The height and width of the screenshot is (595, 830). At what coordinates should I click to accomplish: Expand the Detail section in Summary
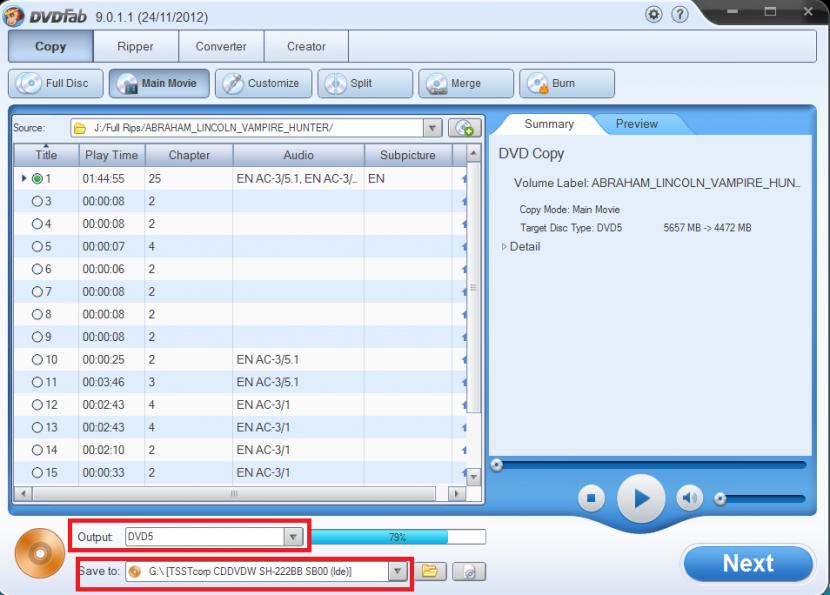(505, 247)
